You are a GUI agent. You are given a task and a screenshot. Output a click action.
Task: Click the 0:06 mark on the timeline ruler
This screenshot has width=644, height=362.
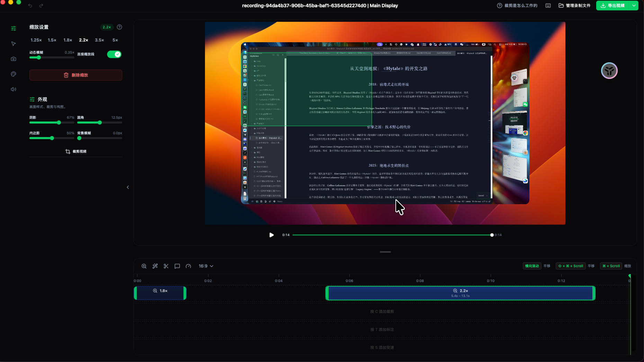click(349, 281)
